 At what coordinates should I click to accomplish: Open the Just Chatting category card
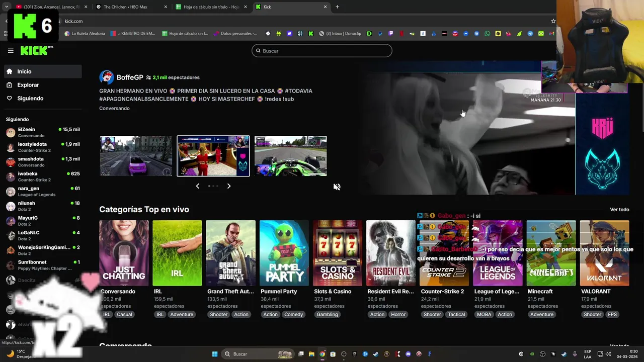coord(124,253)
